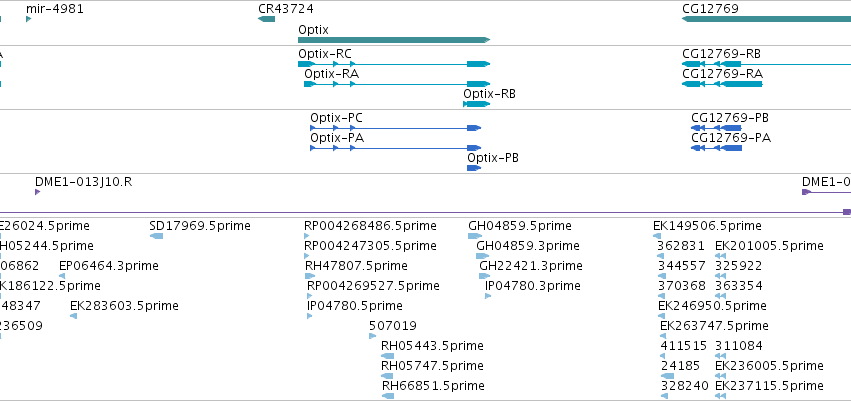
Task: Click the IP04780.3prime EST arrow
Action: coord(488,296)
